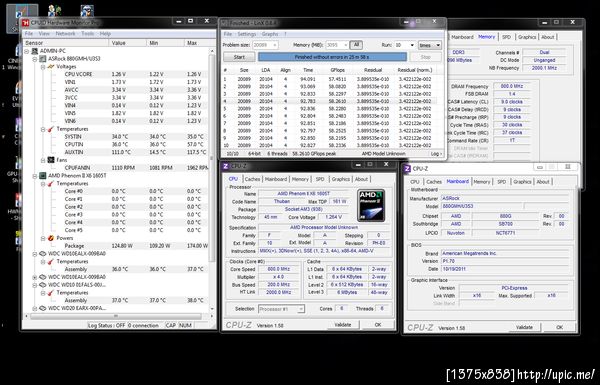Click the GFlops column header in LinX
Viewport: 600px width, 385px height.
coord(338,70)
